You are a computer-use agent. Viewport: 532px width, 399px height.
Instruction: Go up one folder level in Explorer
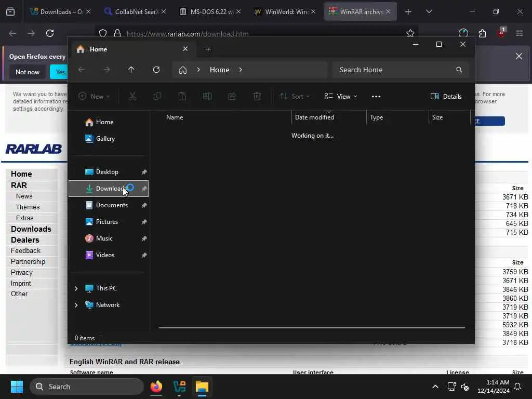click(x=131, y=70)
